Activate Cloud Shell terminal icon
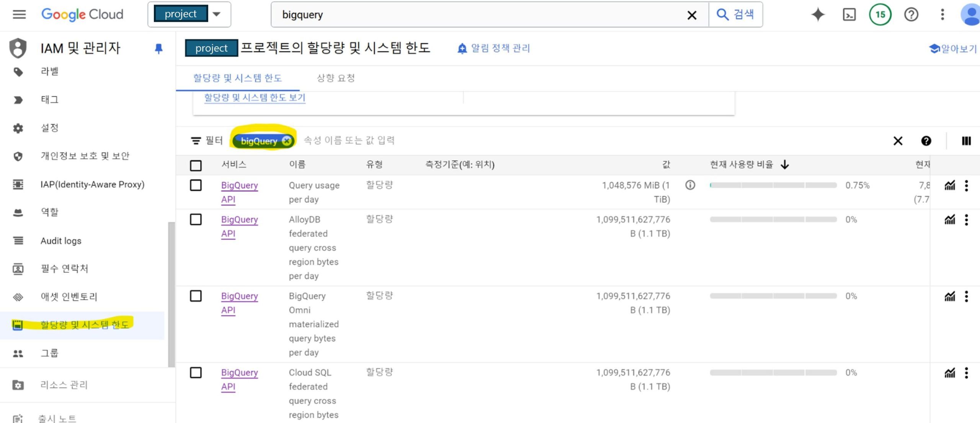The height and width of the screenshot is (423, 980). pyautogui.click(x=849, y=15)
